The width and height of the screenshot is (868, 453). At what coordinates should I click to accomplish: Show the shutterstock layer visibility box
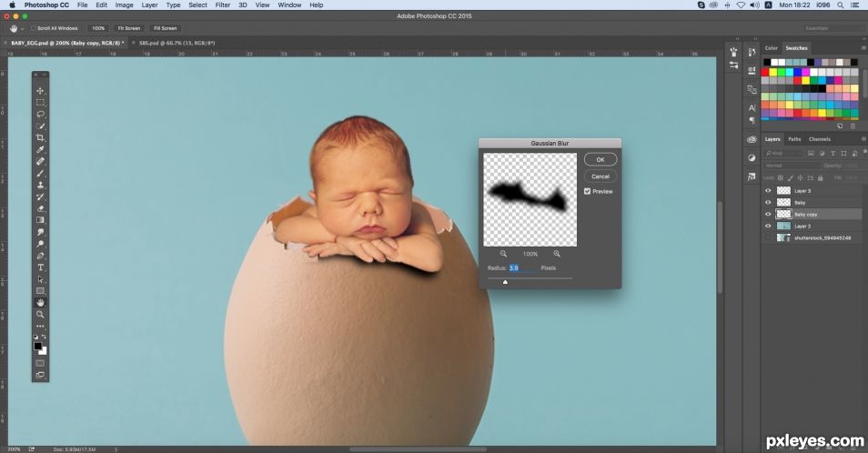(768, 237)
